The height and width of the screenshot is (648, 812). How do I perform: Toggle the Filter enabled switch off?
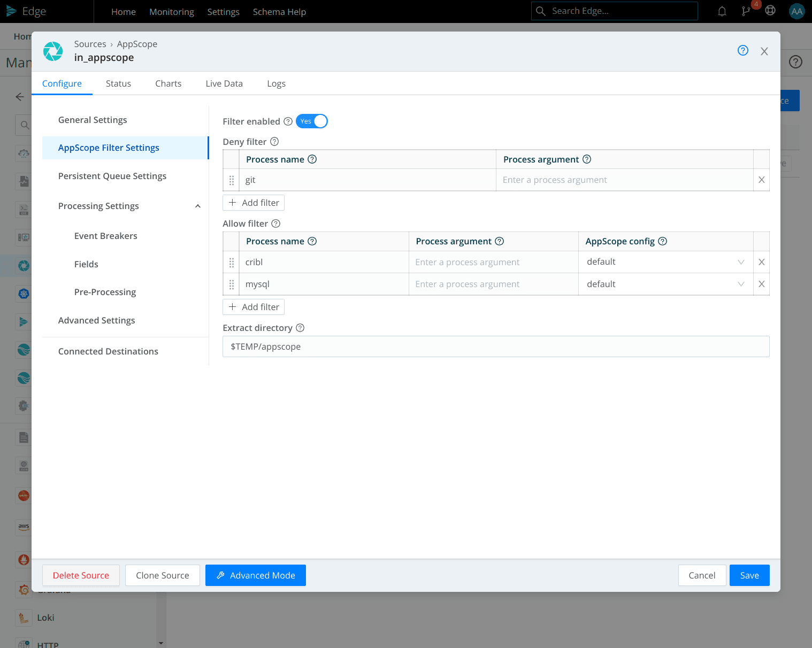(x=312, y=121)
